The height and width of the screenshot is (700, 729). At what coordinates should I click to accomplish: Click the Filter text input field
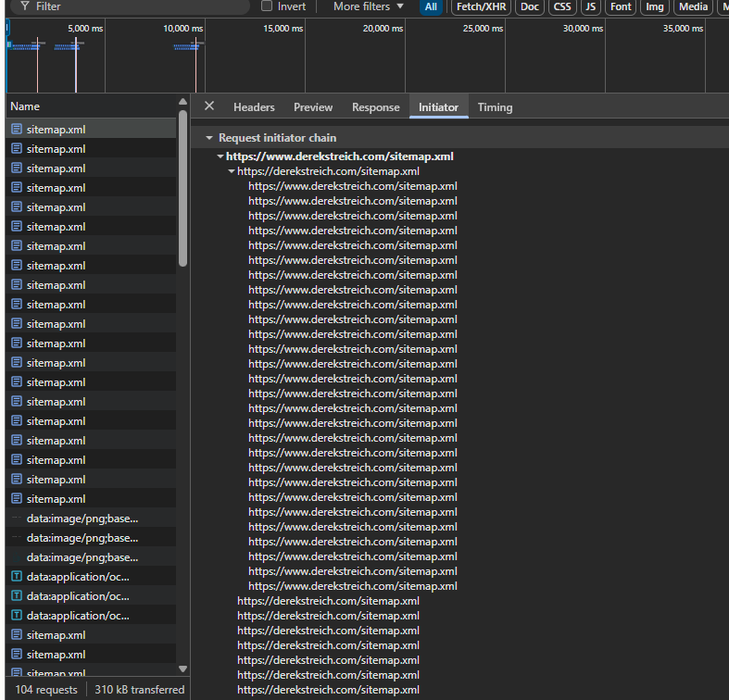click(x=131, y=6)
